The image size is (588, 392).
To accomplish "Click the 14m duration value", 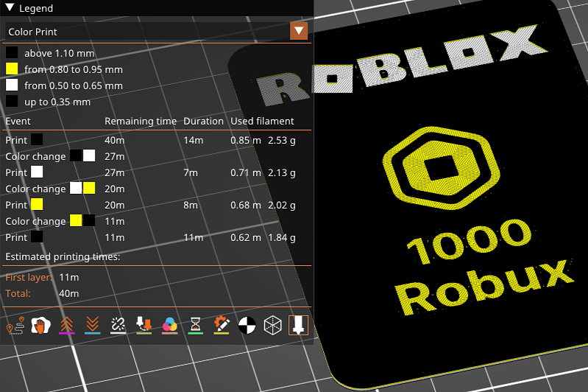I will pyautogui.click(x=193, y=141).
